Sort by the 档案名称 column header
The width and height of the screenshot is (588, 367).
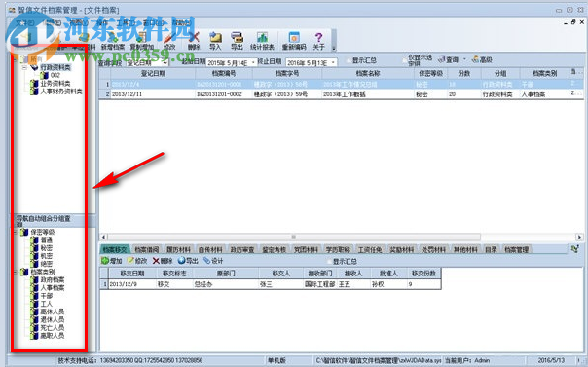point(368,73)
